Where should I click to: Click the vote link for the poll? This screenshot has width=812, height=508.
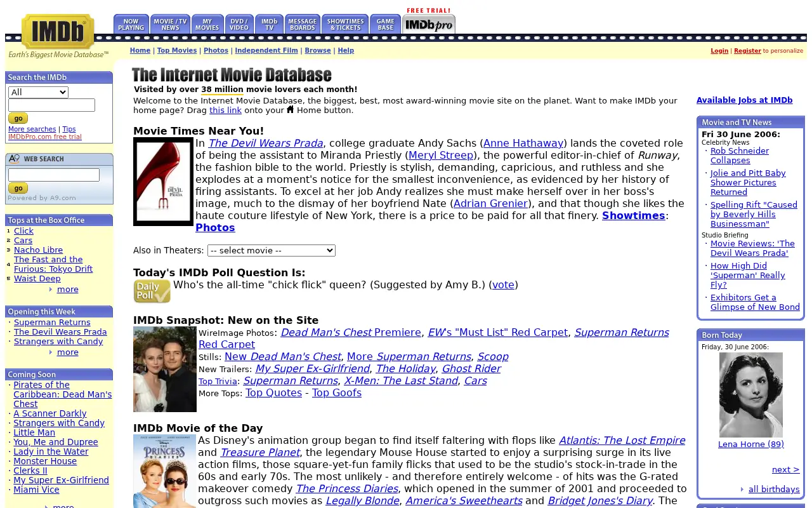[x=504, y=285]
